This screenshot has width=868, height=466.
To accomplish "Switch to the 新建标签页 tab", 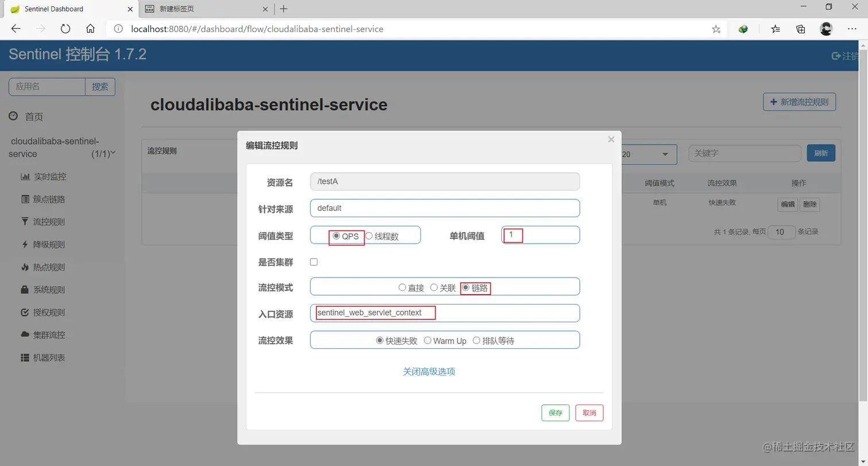I will [x=207, y=9].
